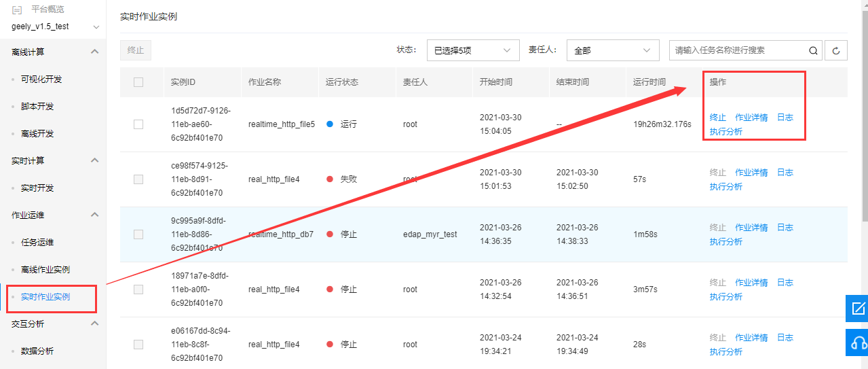Collapse the 离线计算 sidebar section
Image resolution: width=868 pixels, height=369 pixels.
point(94,52)
